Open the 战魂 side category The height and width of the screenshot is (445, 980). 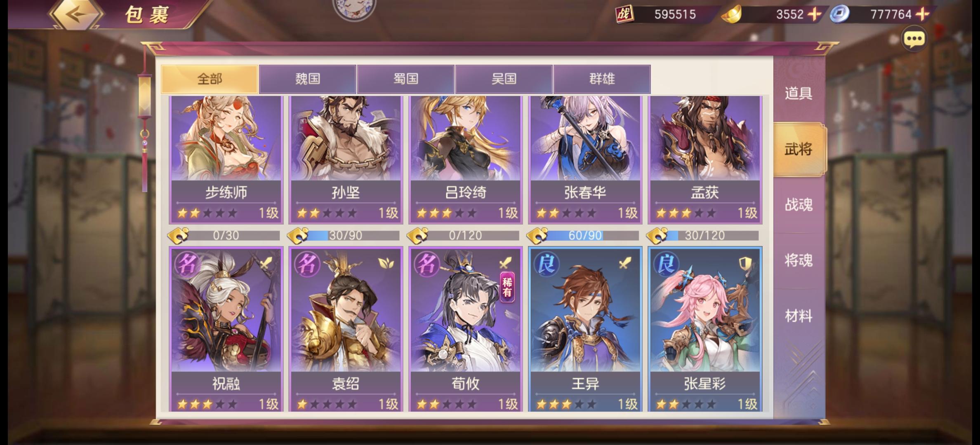click(x=799, y=205)
